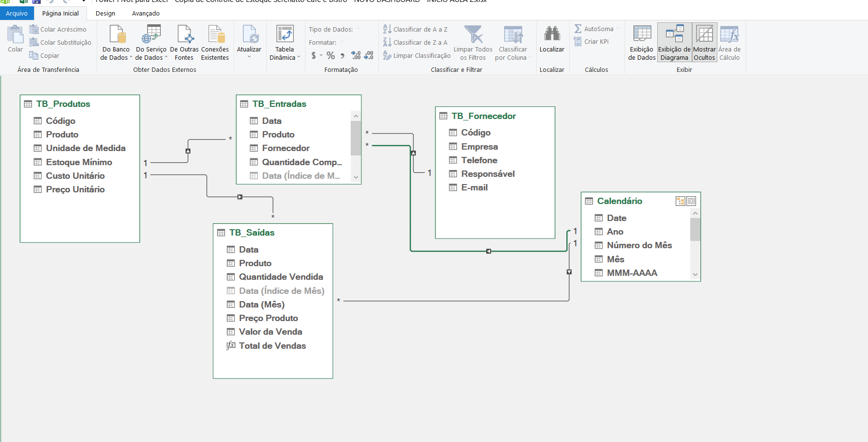The height and width of the screenshot is (442, 868).
Task: Sort with Classificar de A a Z
Action: 415,29
